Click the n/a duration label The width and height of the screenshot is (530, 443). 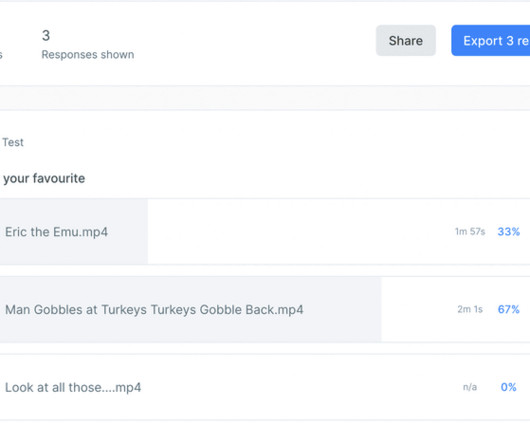[470, 387]
